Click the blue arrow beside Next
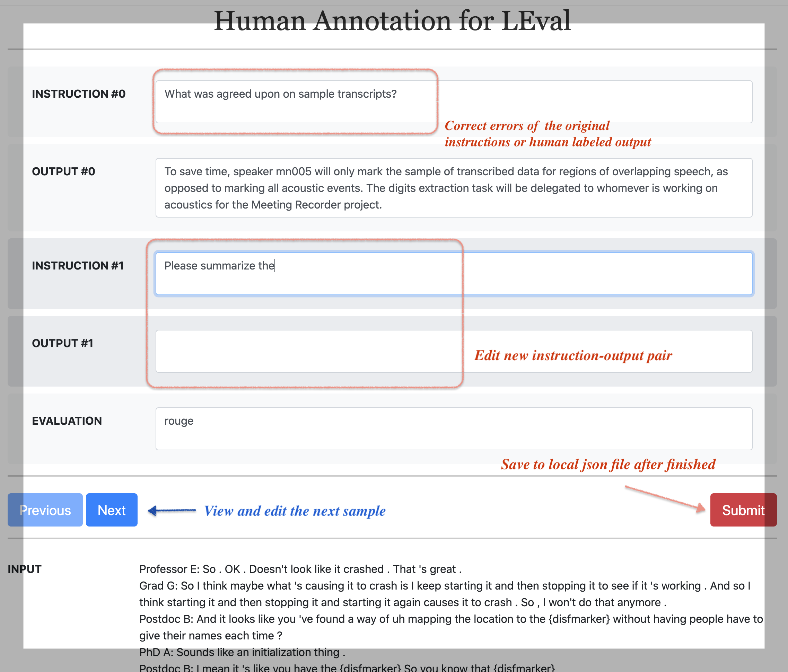The image size is (788, 672). tap(172, 511)
